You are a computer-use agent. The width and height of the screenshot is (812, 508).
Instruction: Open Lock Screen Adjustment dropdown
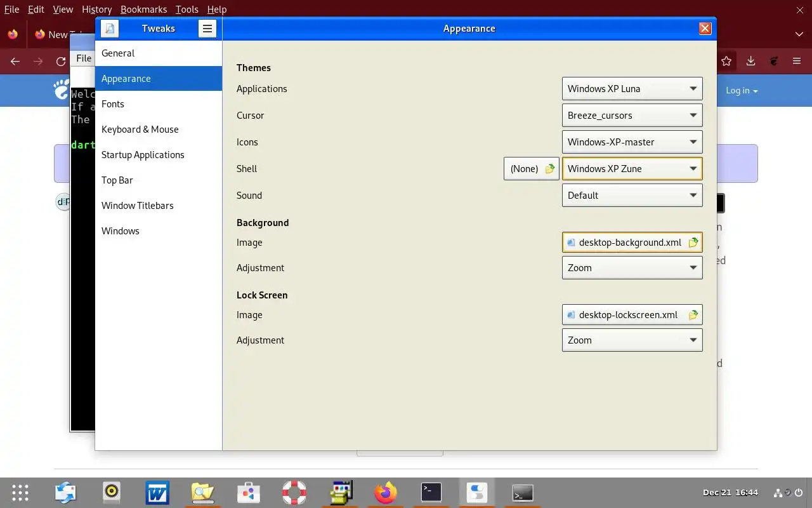632,340
